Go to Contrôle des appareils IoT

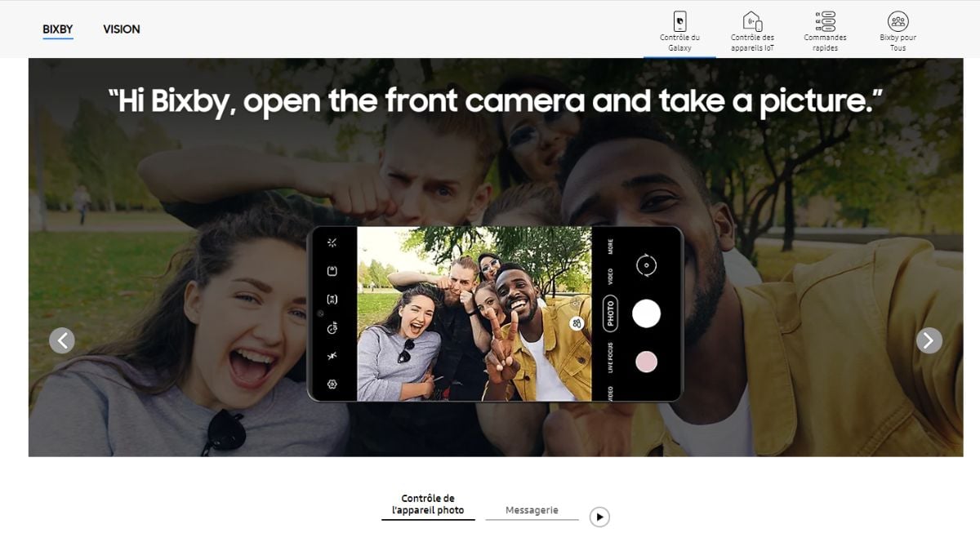point(752,31)
